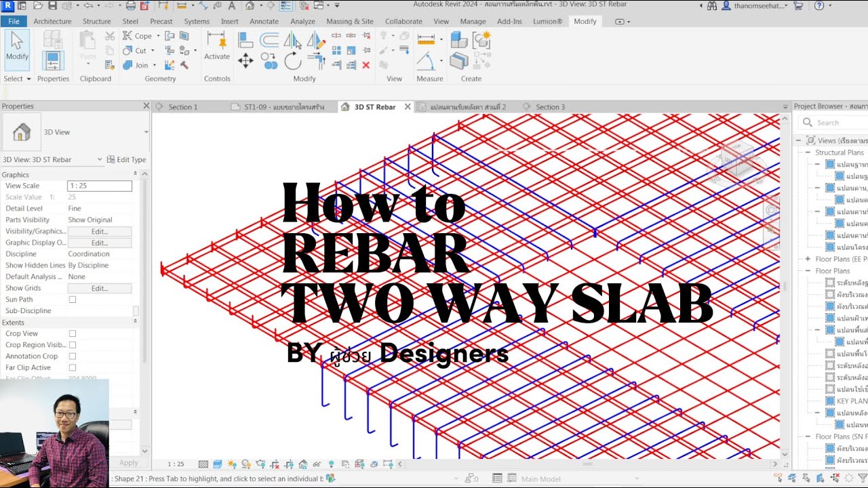Open the Annotate ribbon tab
Image resolution: width=868 pixels, height=488 pixels.
pyautogui.click(x=264, y=21)
